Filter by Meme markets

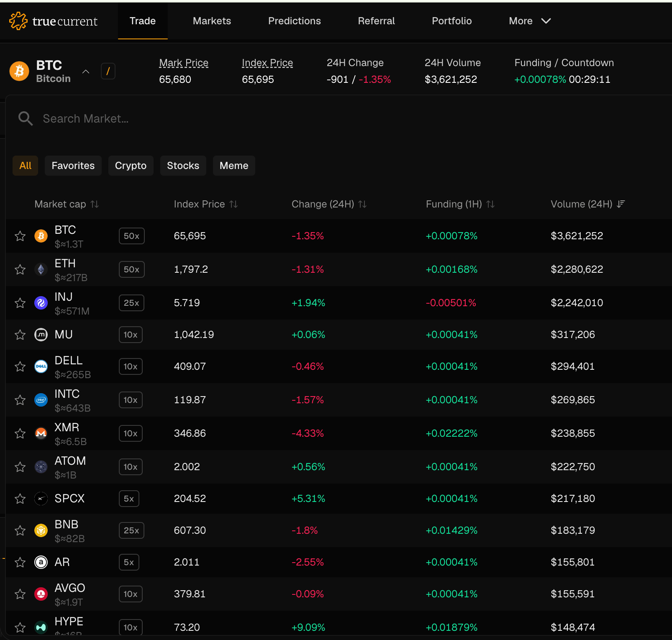click(x=234, y=166)
